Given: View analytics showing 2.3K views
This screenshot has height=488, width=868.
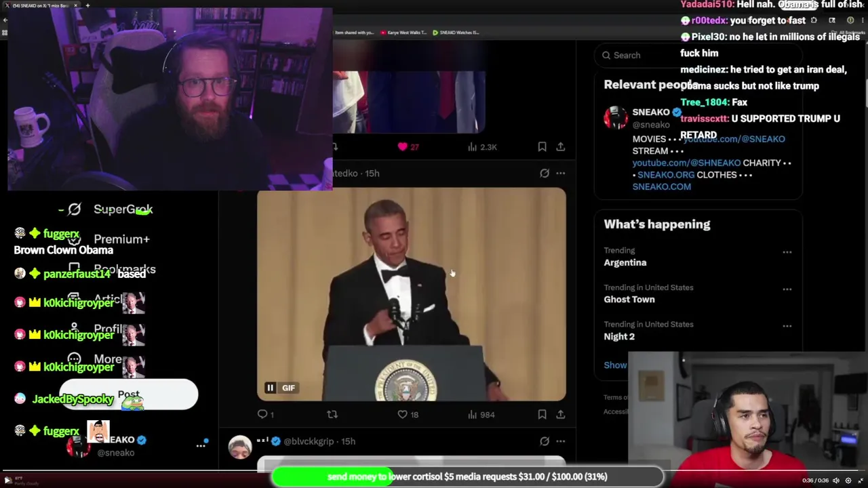Looking at the screenshot, I should tap(482, 146).
